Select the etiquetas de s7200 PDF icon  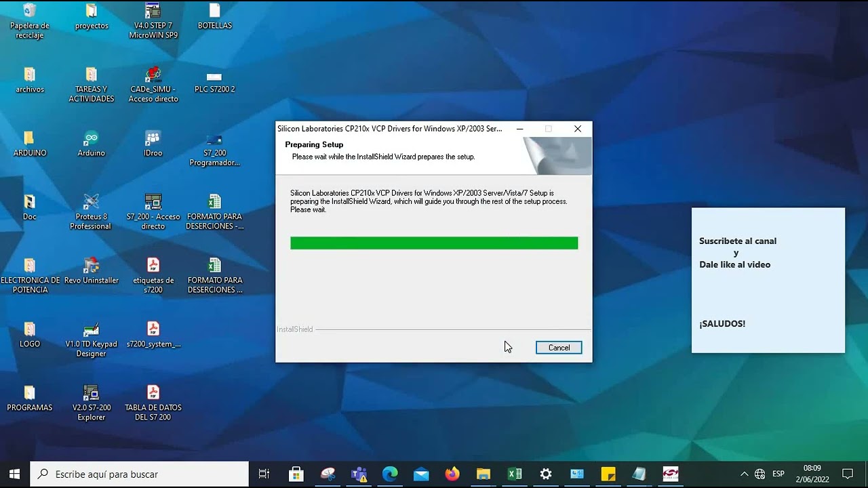tap(153, 275)
